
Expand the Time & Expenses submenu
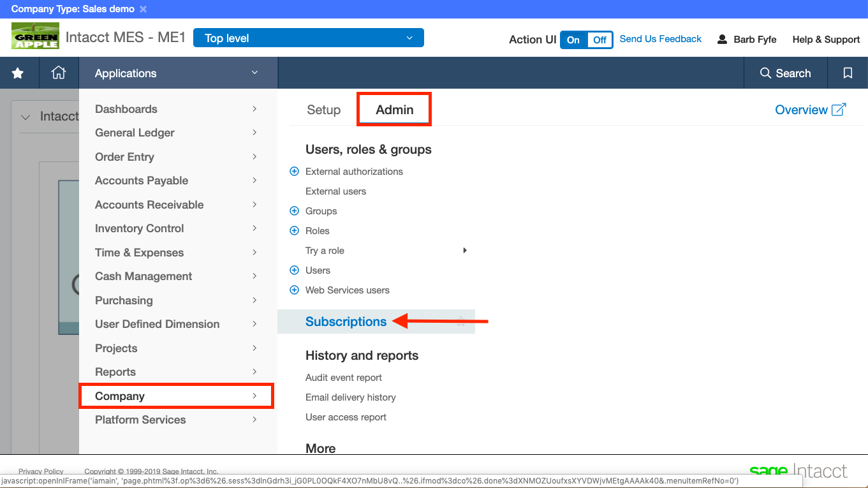tap(254, 253)
